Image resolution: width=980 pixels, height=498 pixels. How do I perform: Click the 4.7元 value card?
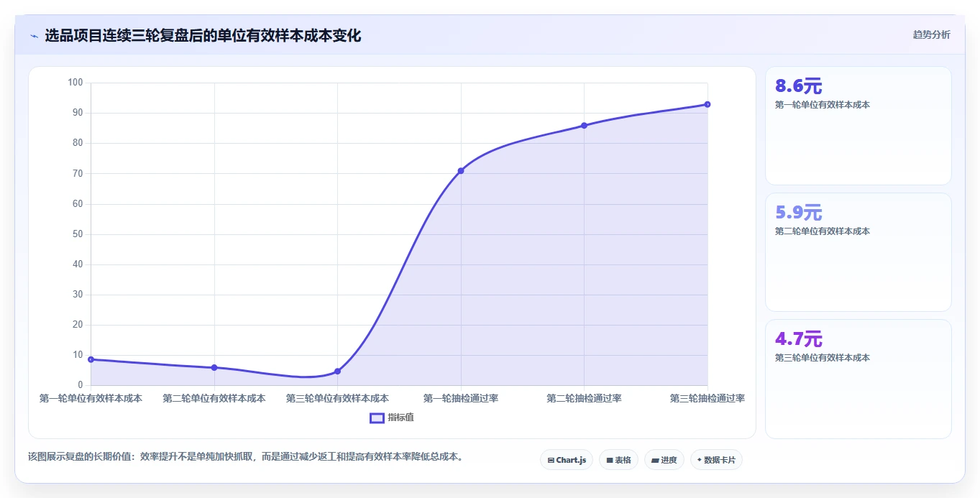[x=858, y=379]
